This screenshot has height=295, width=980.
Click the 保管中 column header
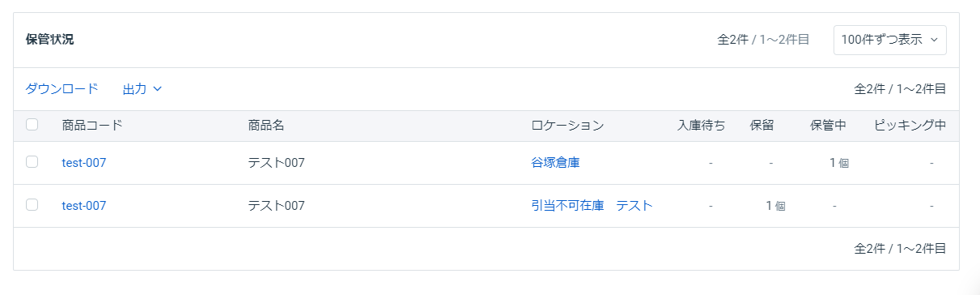click(x=829, y=126)
